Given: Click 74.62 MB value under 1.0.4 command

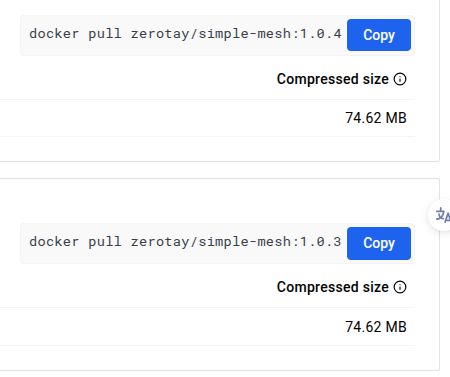Looking at the screenshot, I should tap(376, 118).
